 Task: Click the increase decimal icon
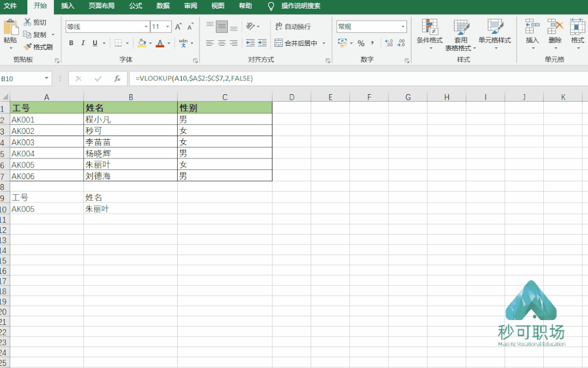pyautogui.click(x=389, y=43)
